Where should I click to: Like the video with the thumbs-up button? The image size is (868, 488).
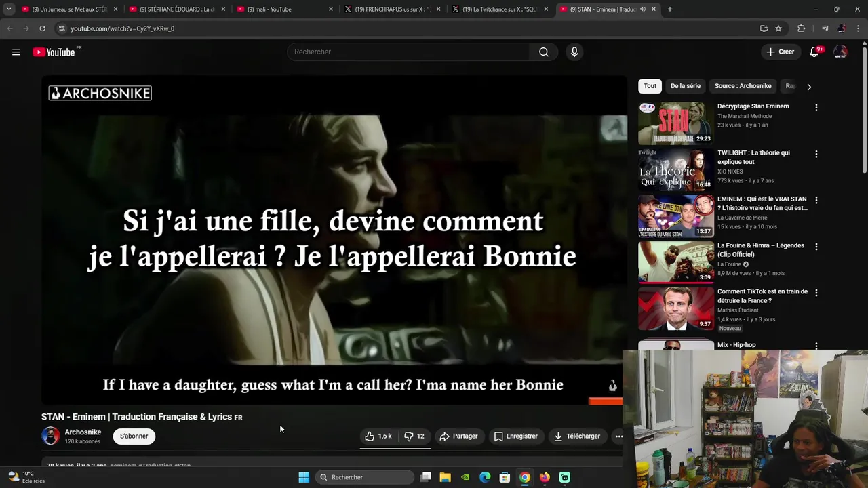(378, 436)
